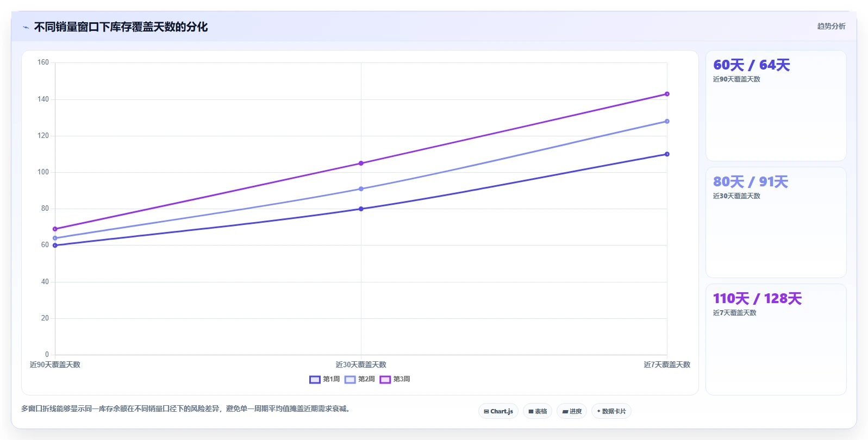Select the 第1周 data point at 近7天覆盖天数
The image size is (868, 440).
click(667, 154)
